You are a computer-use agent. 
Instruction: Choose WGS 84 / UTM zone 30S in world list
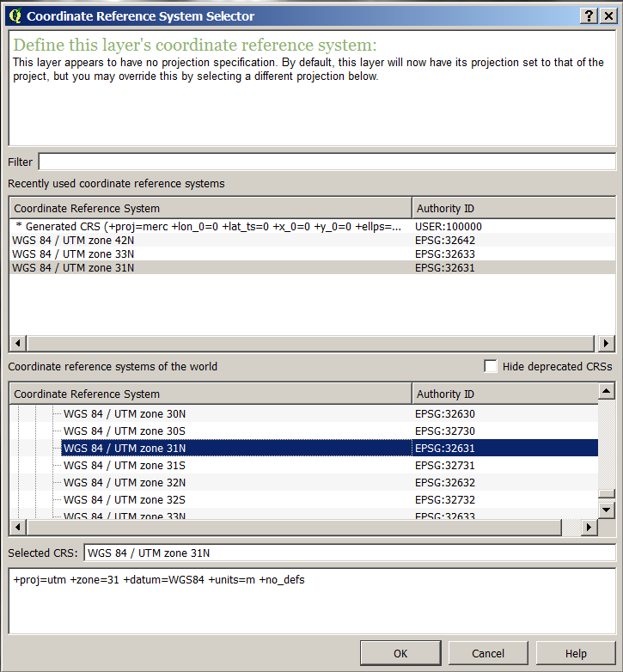tap(125, 431)
